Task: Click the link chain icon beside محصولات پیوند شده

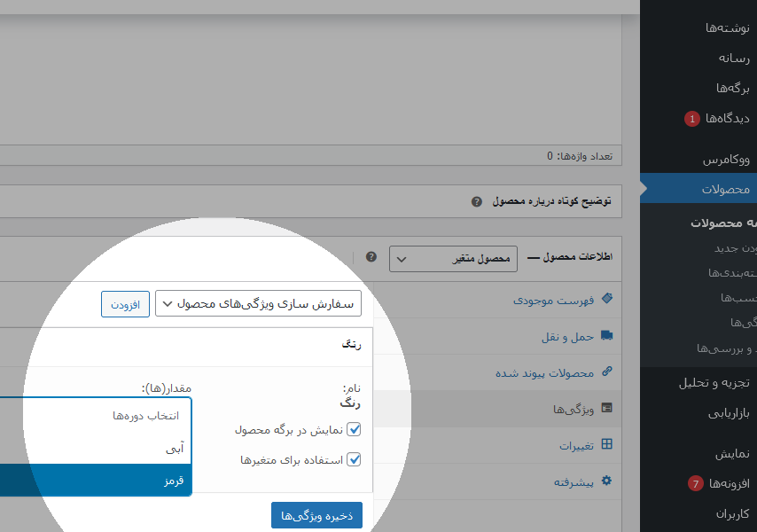Action: tap(606, 372)
